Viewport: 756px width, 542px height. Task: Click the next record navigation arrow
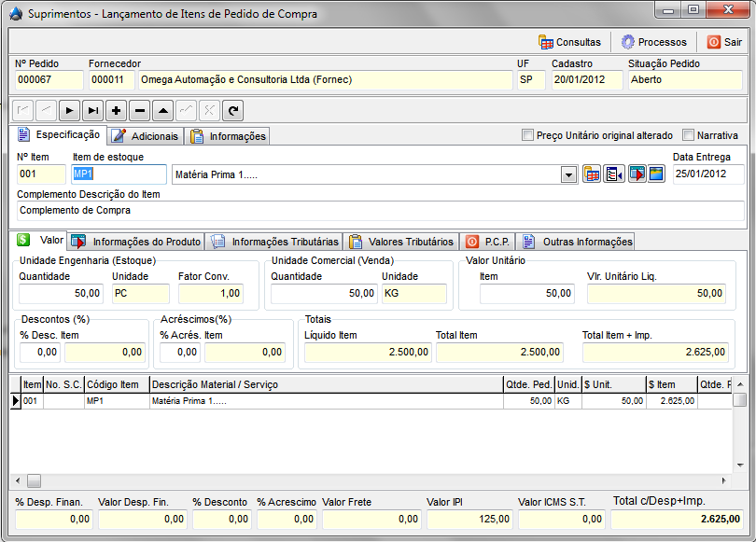click(70, 110)
